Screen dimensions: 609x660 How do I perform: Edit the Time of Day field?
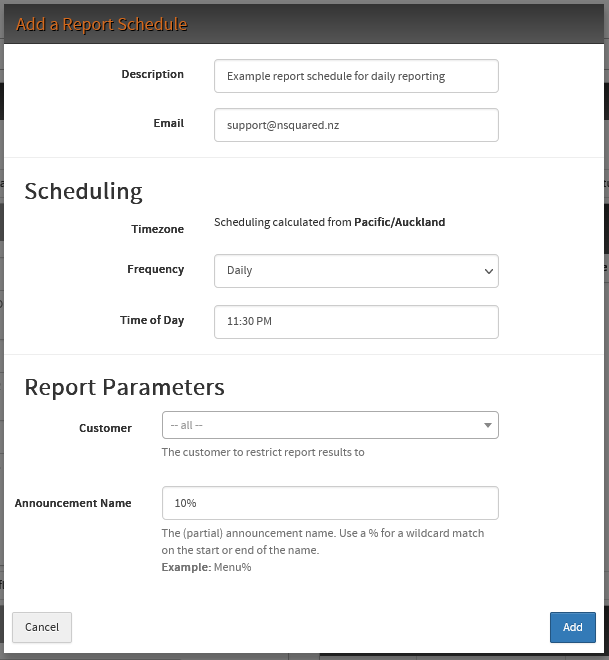click(x=356, y=322)
